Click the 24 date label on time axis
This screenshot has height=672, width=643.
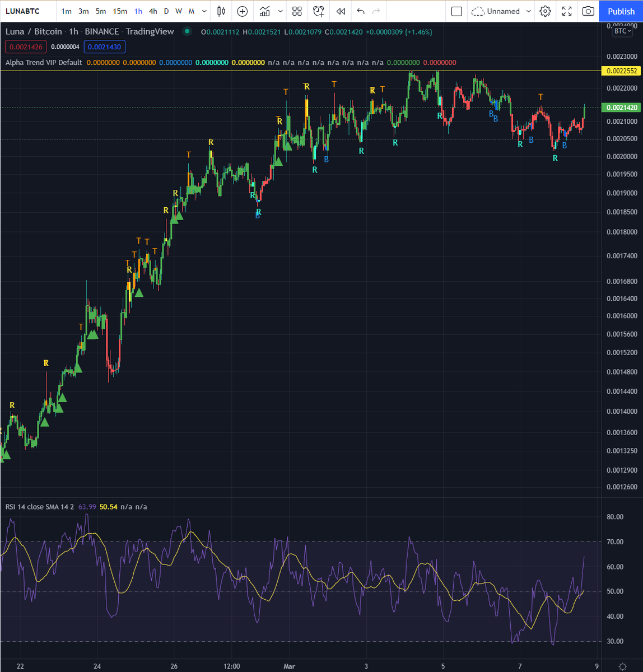(x=97, y=666)
